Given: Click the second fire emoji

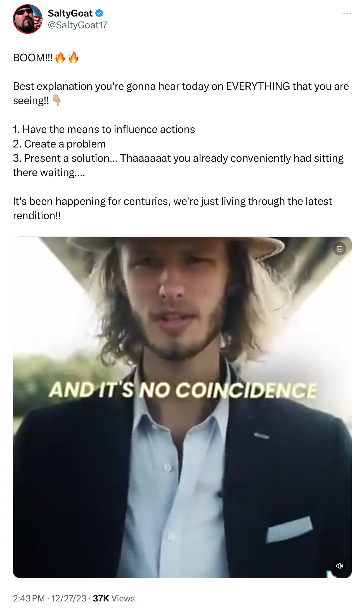Looking at the screenshot, I should pos(74,57).
